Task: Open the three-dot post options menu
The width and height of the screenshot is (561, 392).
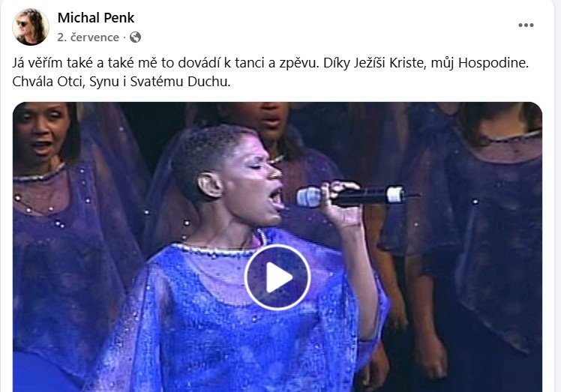Action: pos(526,25)
